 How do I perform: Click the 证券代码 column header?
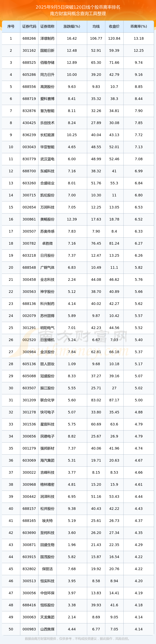[29, 26]
